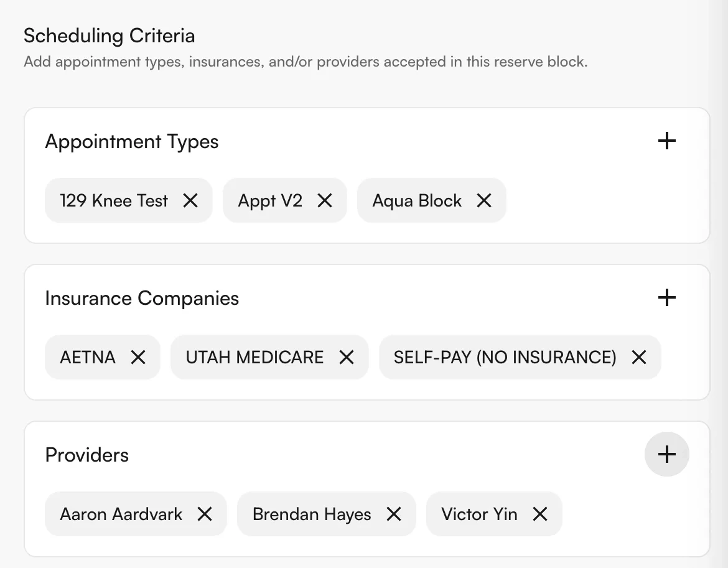Click the highlighted plus icon in Providers section
The width and height of the screenshot is (728, 568).
coord(666,454)
